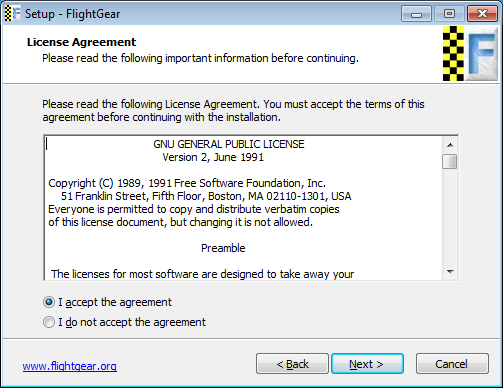Click the scrollbar track below the thumb
503x388 pixels.
coord(450,217)
